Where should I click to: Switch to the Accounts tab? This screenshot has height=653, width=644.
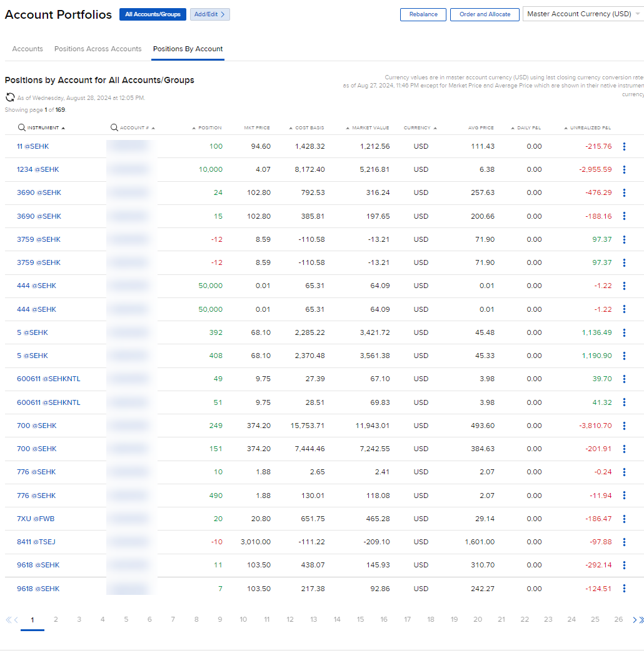27,49
